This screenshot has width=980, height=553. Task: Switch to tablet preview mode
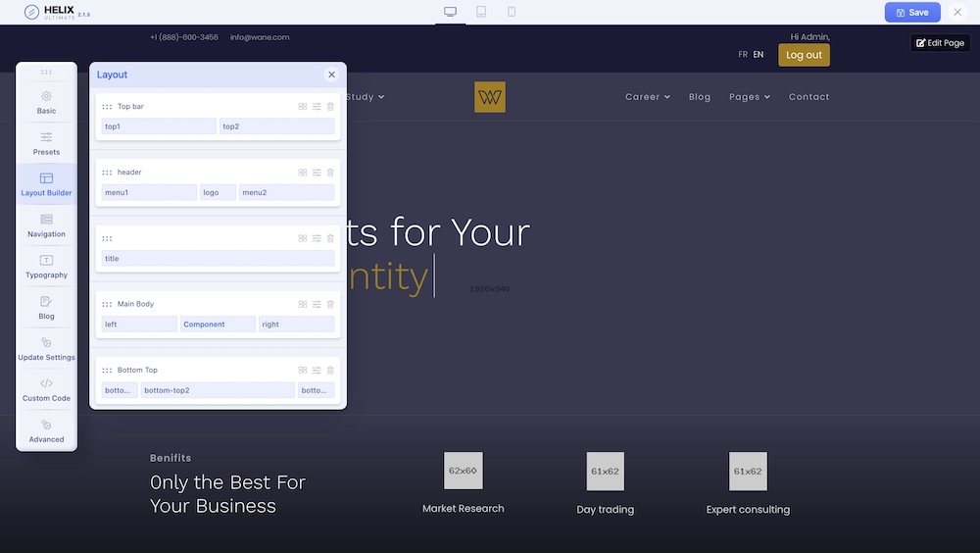click(x=481, y=12)
